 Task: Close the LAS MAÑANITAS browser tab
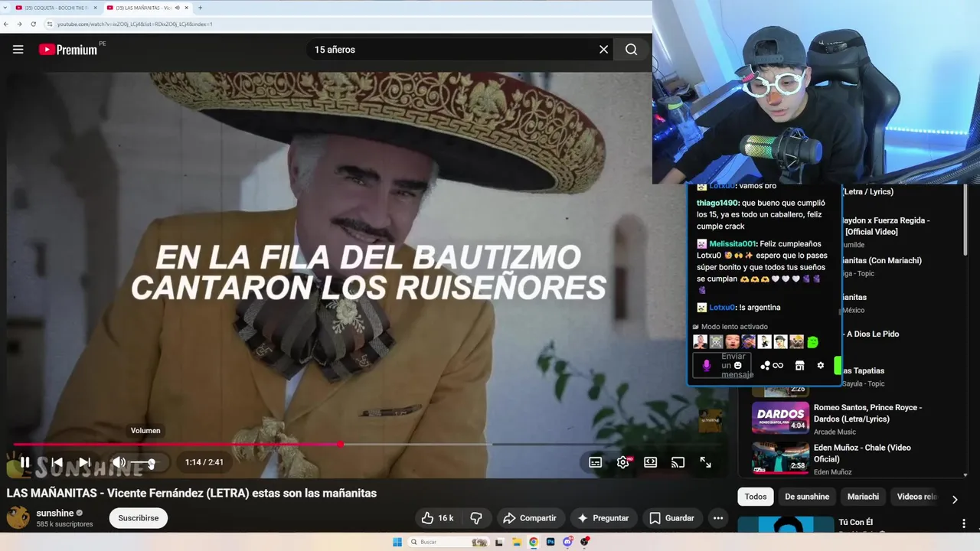pyautogui.click(x=186, y=8)
